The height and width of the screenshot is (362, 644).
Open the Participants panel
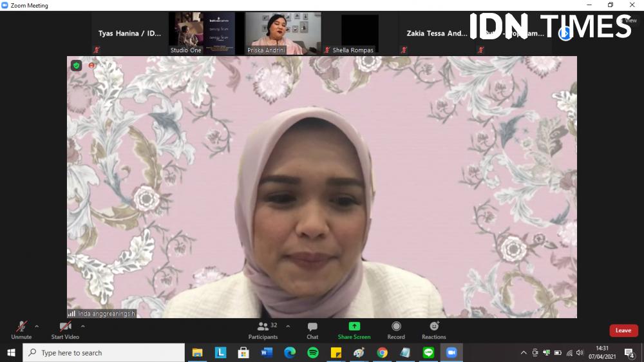point(263,330)
